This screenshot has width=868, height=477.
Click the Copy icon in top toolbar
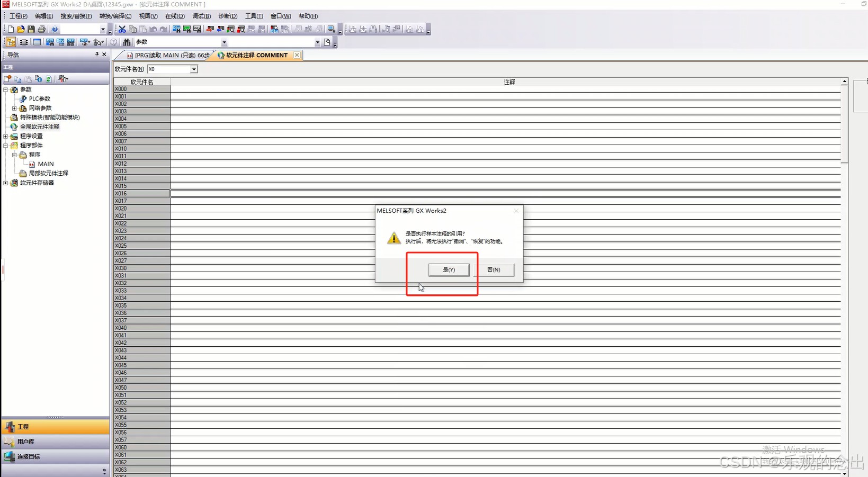(132, 29)
